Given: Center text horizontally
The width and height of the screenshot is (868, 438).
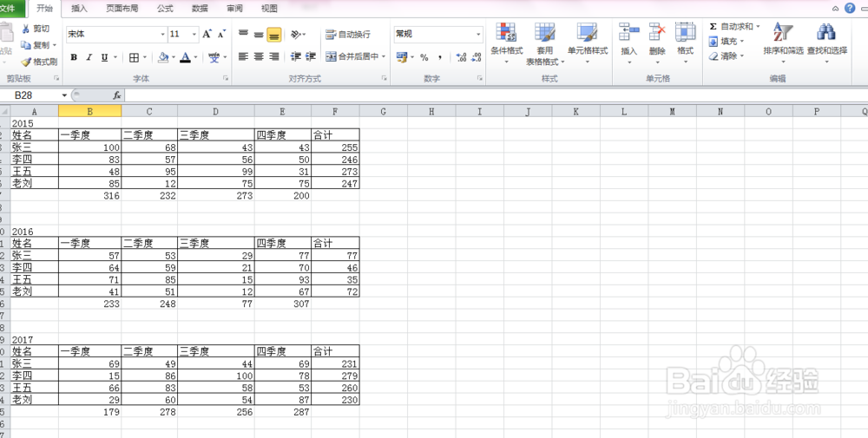Looking at the screenshot, I should coord(259,56).
